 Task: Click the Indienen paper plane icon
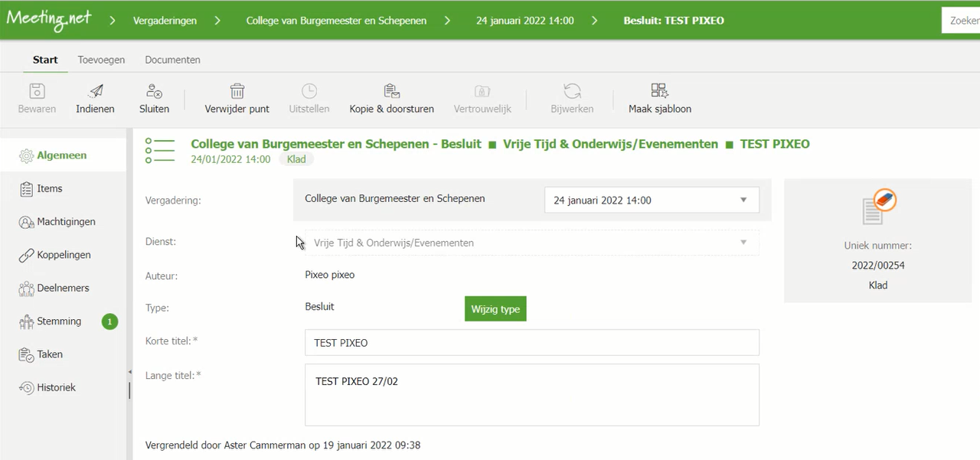[95, 92]
